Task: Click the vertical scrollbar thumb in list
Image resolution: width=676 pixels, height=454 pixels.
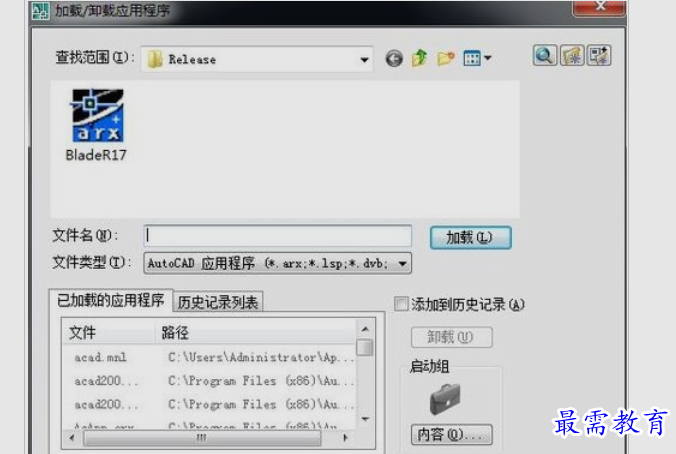Action: 365,348
